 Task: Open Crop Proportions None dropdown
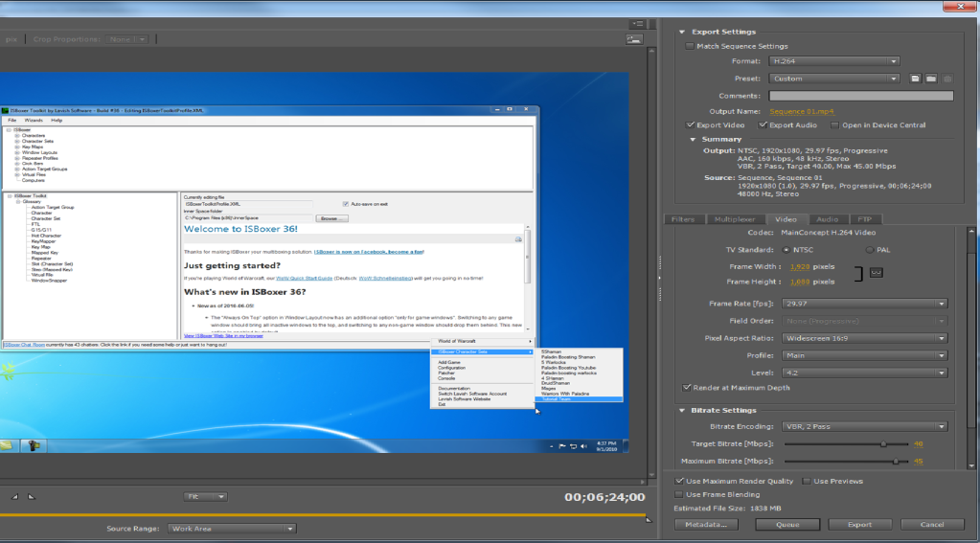coord(126,39)
